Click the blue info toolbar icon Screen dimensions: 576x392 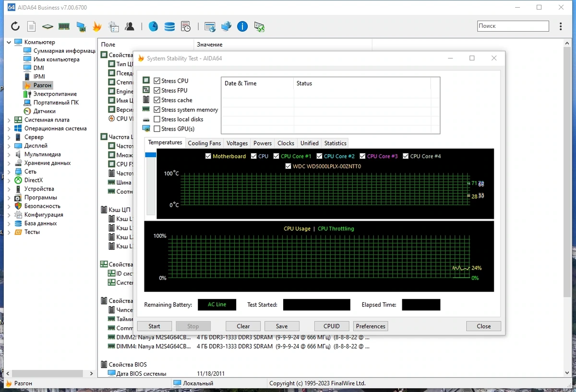click(242, 26)
